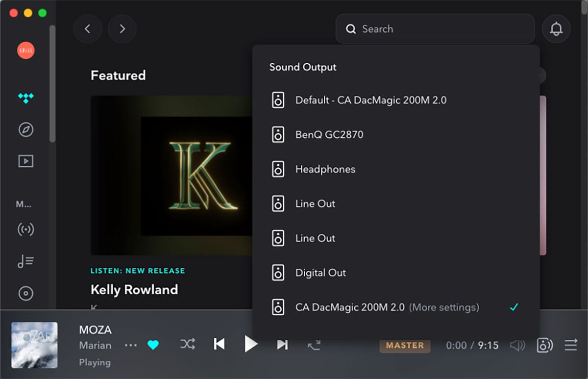Open the play queue icon

(x=571, y=345)
